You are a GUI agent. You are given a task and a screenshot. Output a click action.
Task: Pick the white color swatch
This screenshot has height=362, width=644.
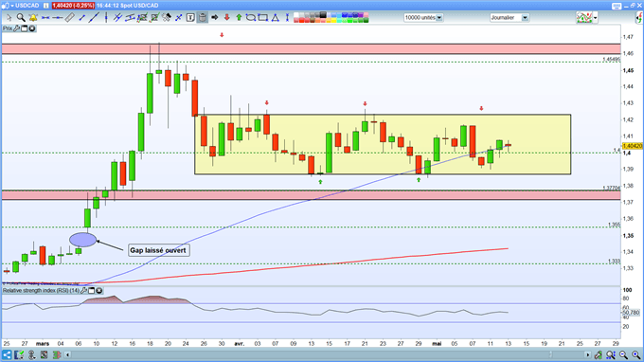[x=296, y=15]
